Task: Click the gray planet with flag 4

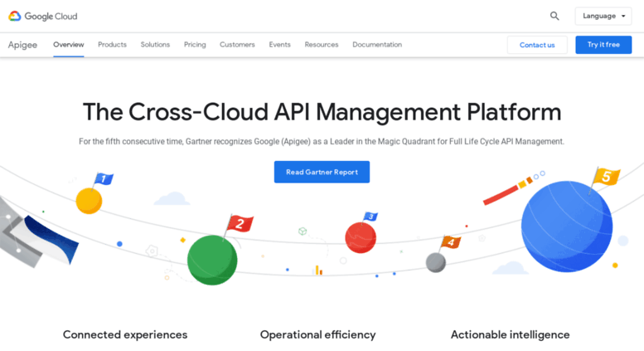Action: pos(435,262)
